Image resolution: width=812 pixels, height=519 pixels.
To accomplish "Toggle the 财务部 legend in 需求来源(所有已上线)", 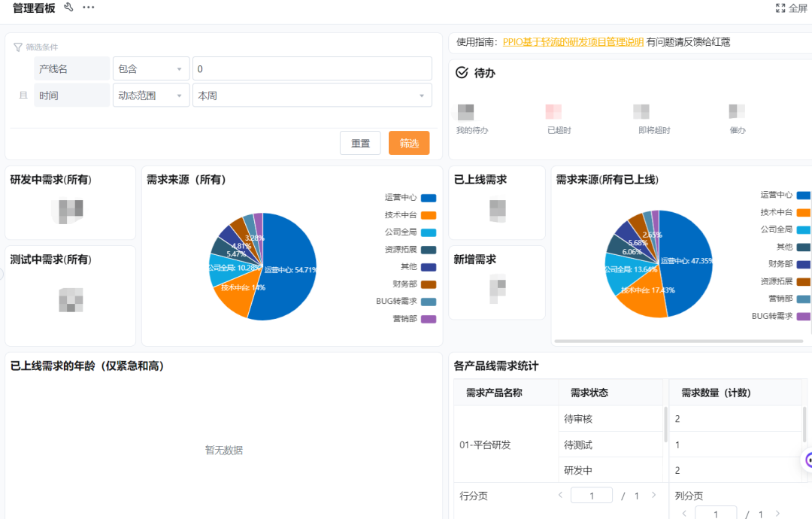I will [786, 264].
